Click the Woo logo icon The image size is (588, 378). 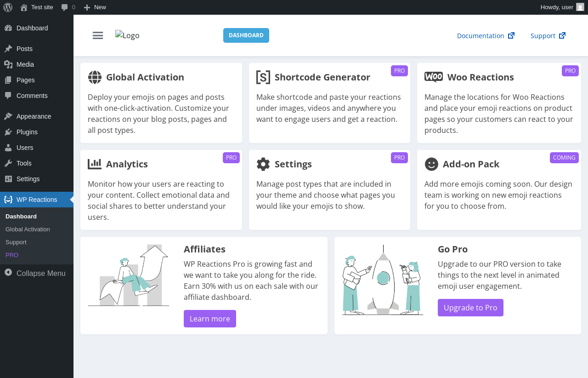(434, 77)
